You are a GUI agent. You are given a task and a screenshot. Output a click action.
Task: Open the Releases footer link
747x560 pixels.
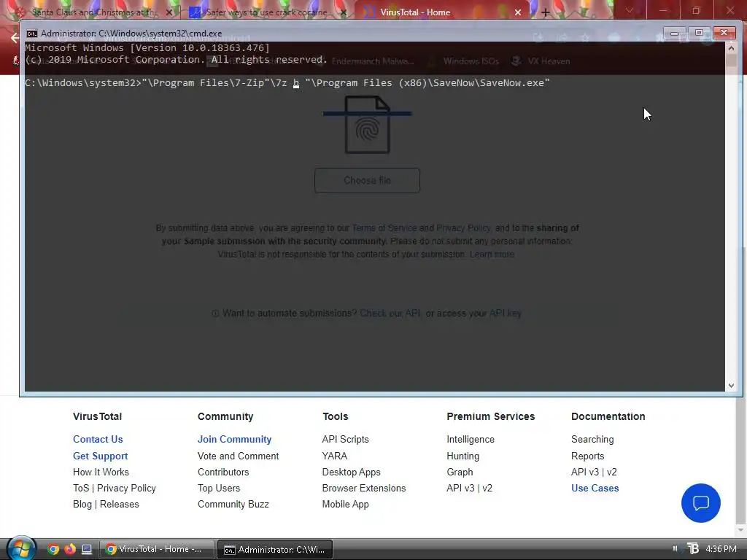(119, 504)
